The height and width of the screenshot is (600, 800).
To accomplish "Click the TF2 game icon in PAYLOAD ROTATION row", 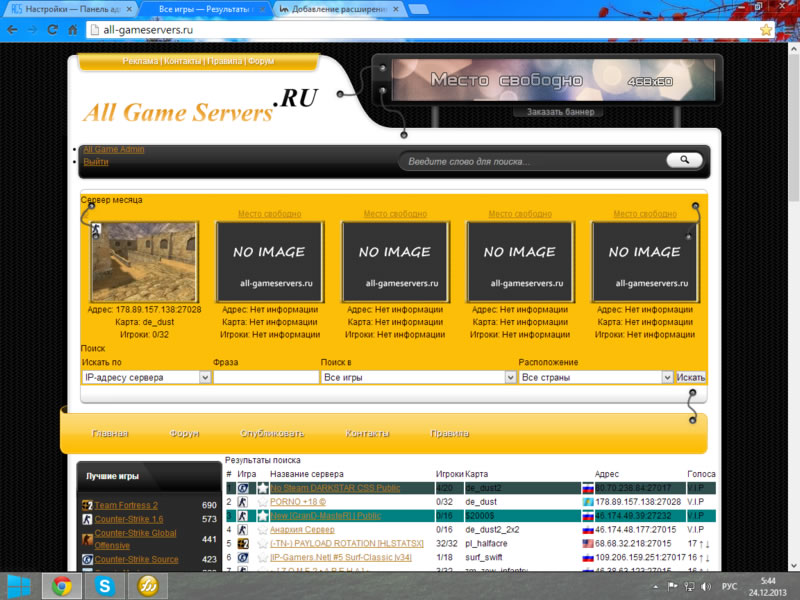I will point(243,543).
